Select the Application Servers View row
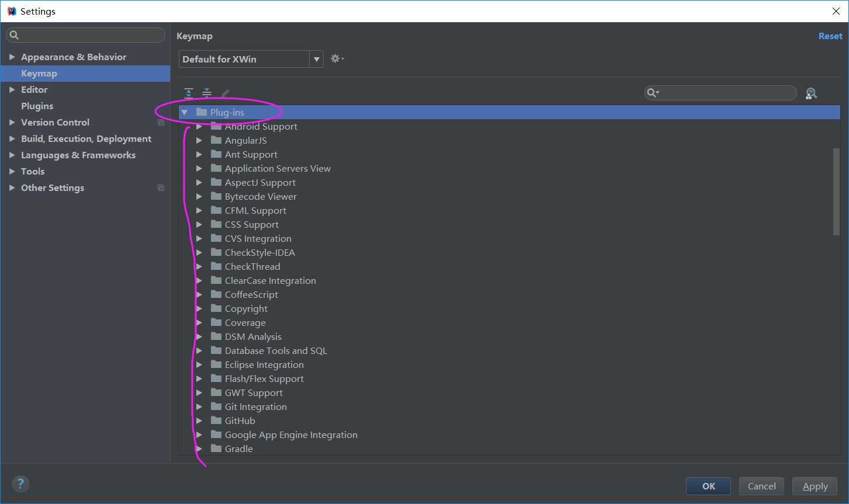This screenshot has height=504, width=849. pos(510,168)
